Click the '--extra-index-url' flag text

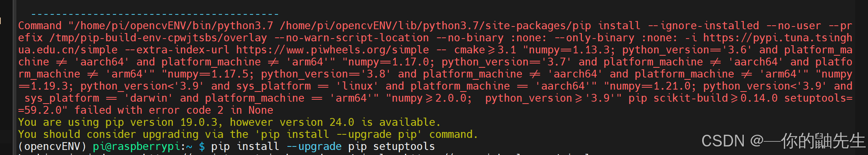(177, 50)
